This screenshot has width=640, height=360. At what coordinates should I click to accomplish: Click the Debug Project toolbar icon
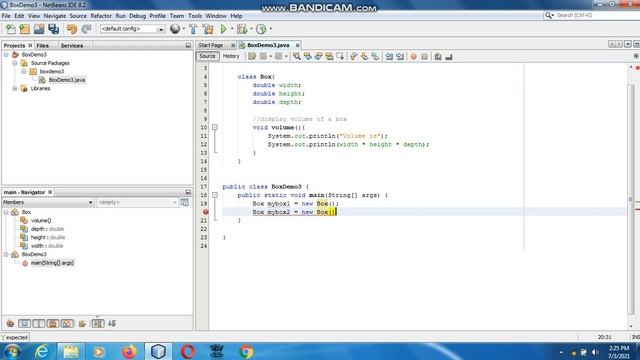point(242,29)
